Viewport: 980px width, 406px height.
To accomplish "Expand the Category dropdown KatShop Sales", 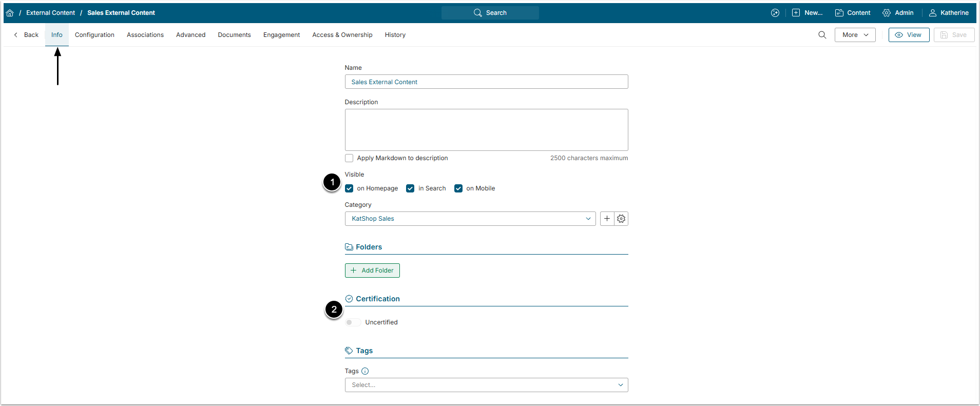I will click(x=470, y=219).
